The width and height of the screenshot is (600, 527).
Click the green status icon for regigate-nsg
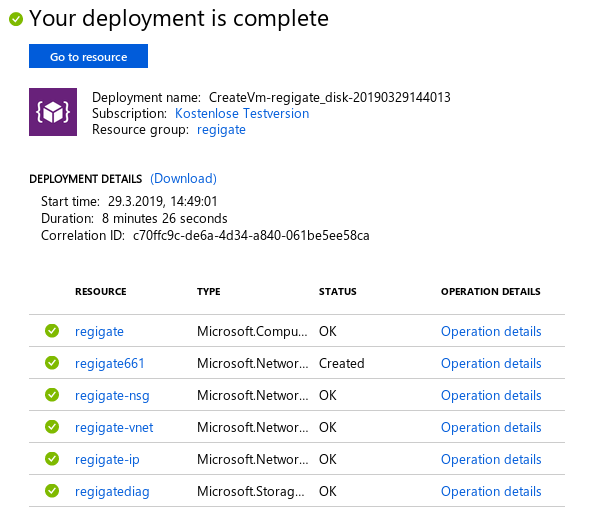click(52, 395)
